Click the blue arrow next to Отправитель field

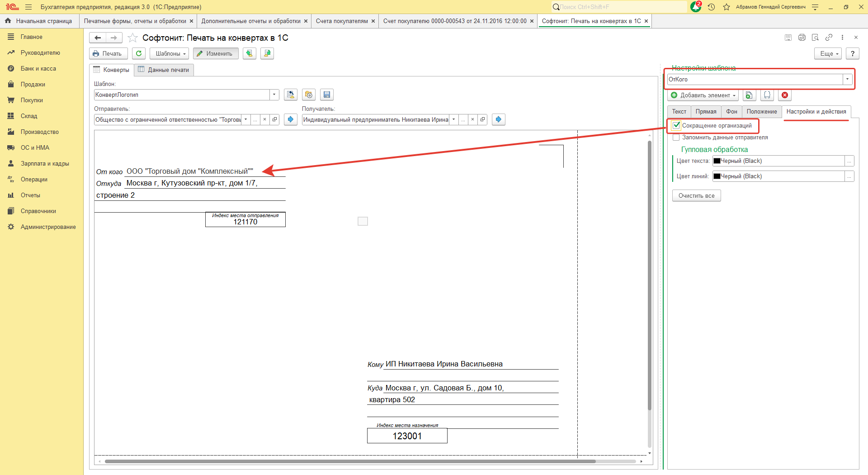coord(291,119)
